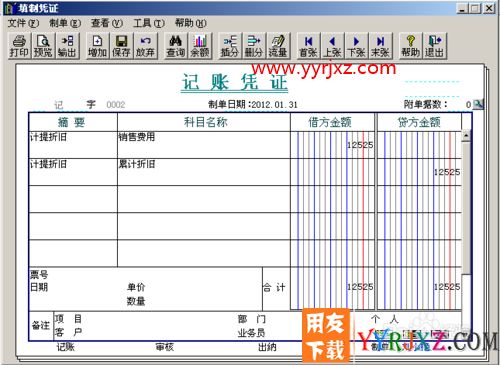Open the 工具 menu
This screenshot has height=365, width=500.
pyautogui.click(x=149, y=23)
